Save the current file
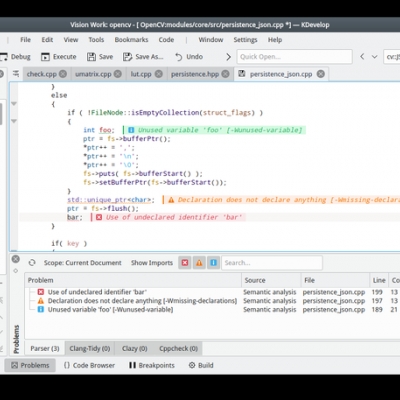 100,57
